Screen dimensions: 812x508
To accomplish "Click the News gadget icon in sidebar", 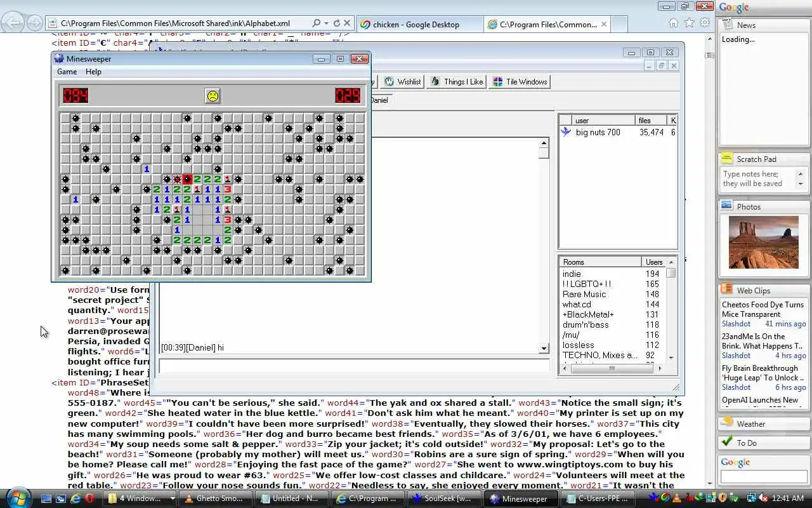I will [726, 25].
